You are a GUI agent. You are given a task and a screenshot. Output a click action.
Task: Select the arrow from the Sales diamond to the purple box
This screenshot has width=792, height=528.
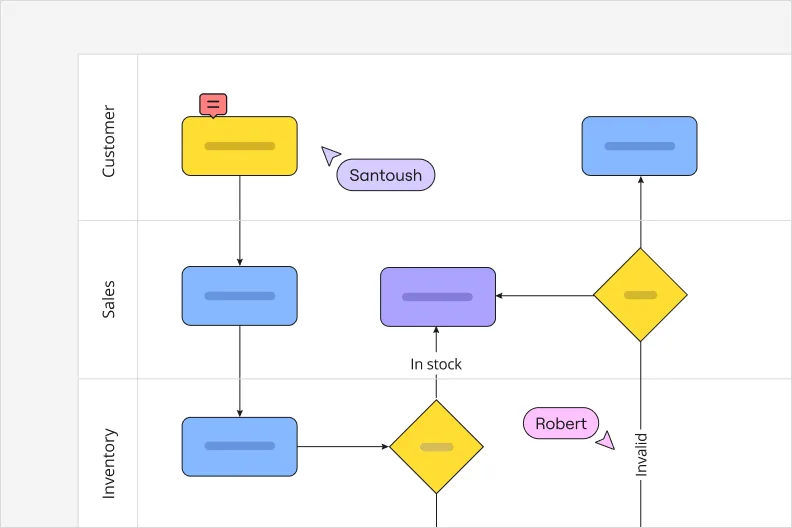[545, 296]
